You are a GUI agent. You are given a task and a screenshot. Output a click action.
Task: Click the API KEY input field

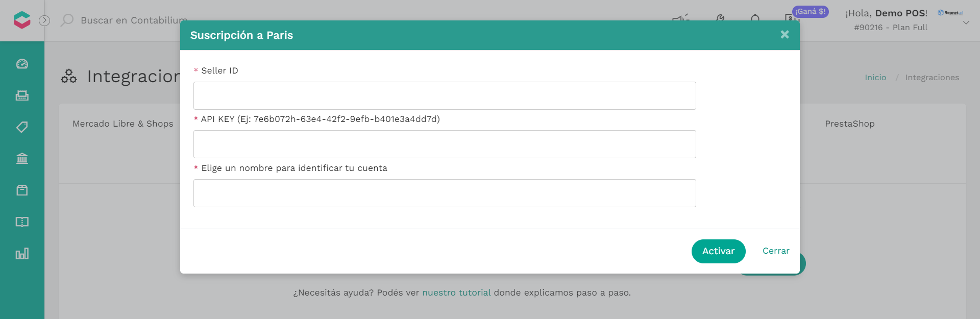pyautogui.click(x=445, y=144)
